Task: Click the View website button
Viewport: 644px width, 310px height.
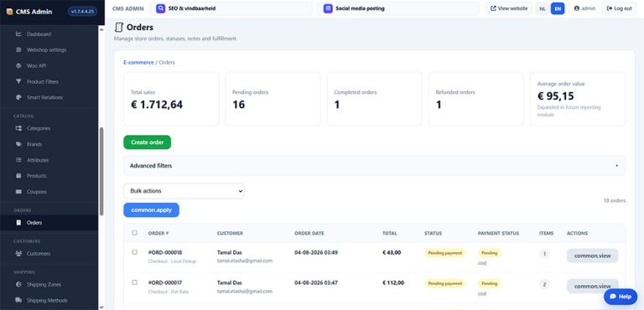Action: click(x=509, y=8)
